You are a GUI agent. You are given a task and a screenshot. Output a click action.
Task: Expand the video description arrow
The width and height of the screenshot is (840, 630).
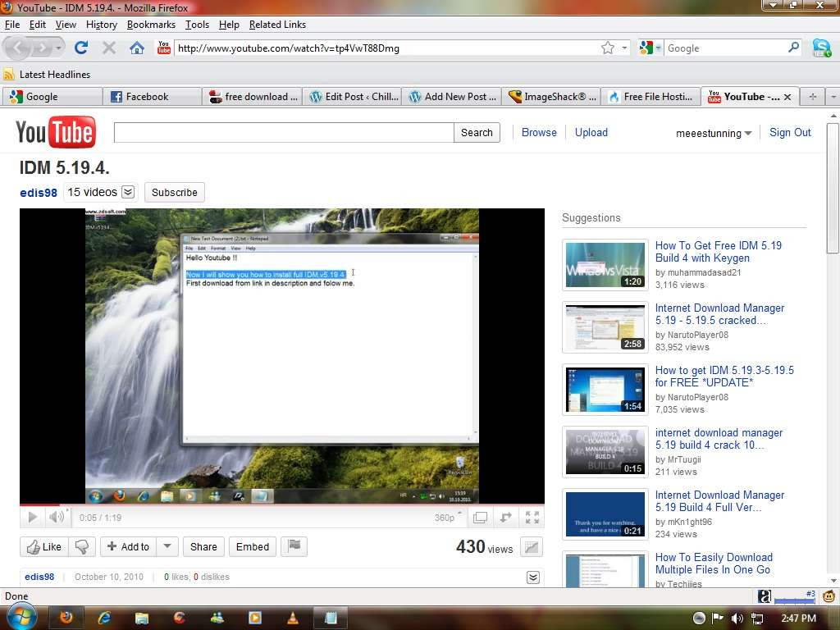(533, 577)
